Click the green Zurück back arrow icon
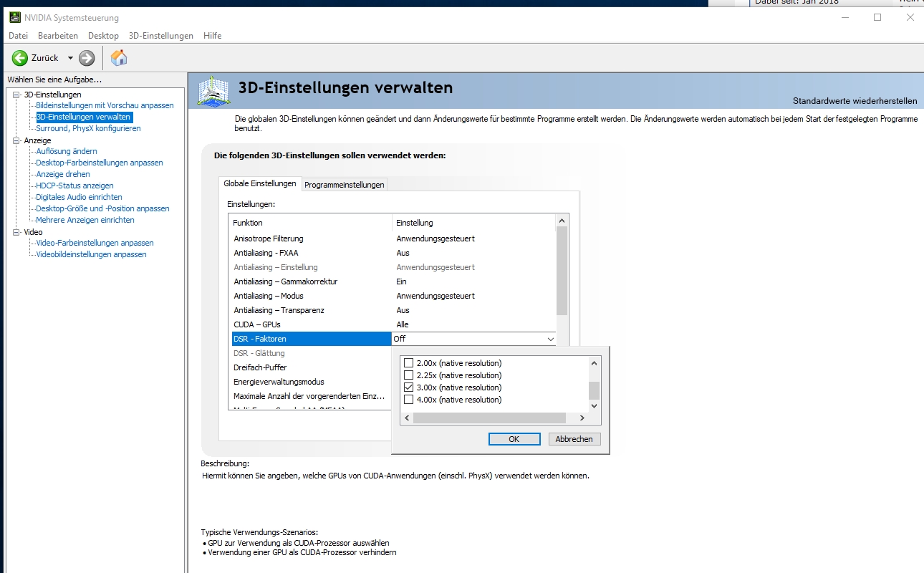This screenshot has height=573, width=924. coord(20,58)
